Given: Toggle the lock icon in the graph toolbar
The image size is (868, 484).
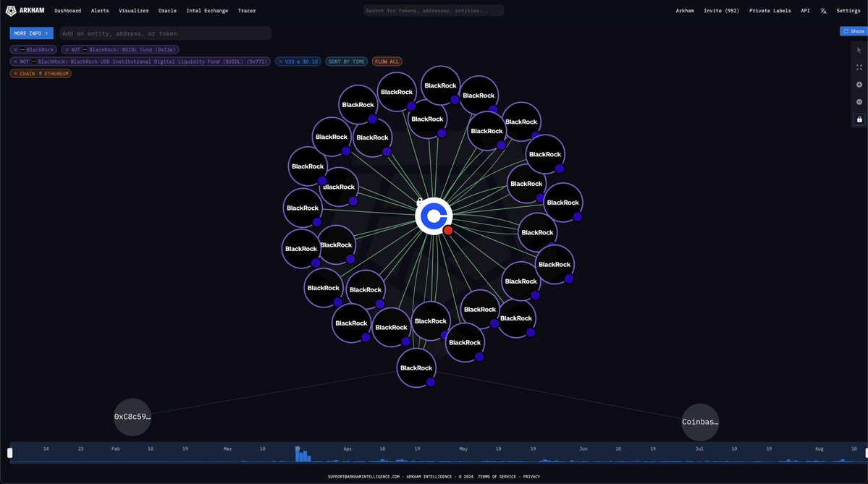Looking at the screenshot, I should pos(859,119).
